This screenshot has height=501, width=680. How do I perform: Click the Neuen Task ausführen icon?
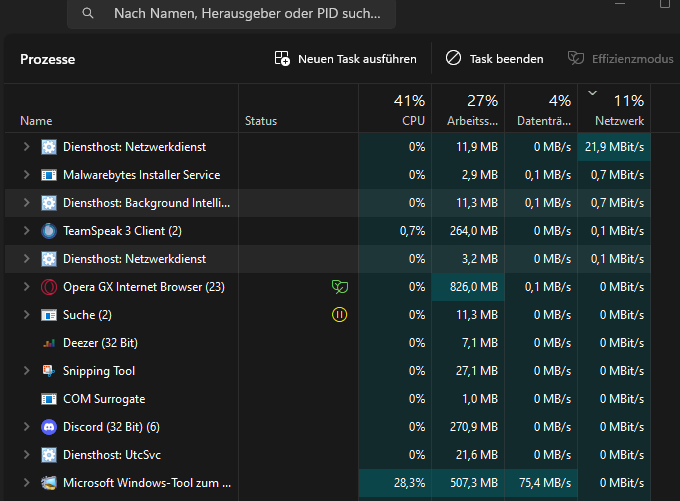coord(282,59)
